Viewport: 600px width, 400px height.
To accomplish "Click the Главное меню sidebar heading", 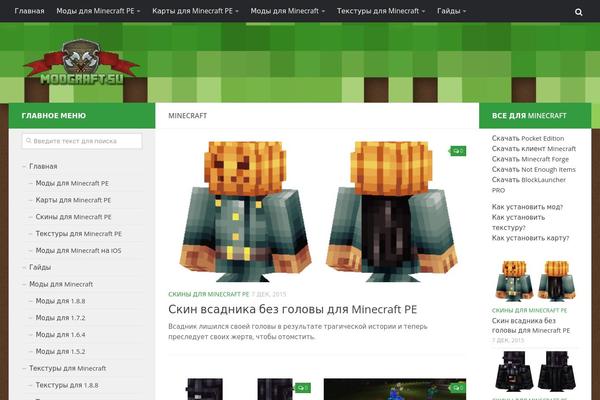I will pos(54,116).
